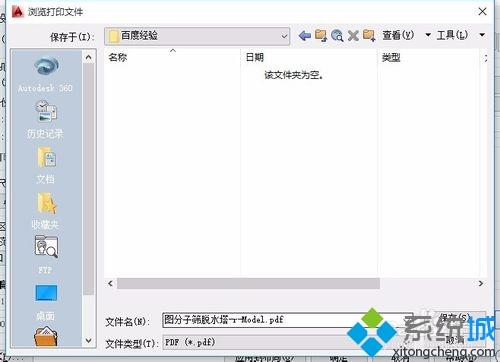Open the 文件类型 PDF dropdown

287,342
